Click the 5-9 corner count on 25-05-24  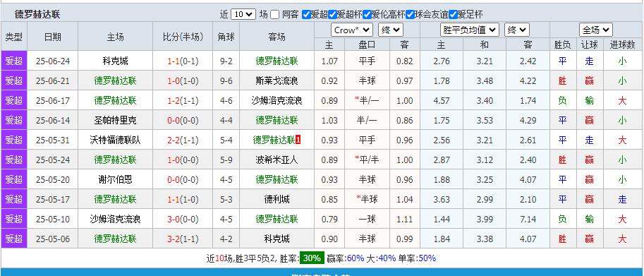pos(226,160)
